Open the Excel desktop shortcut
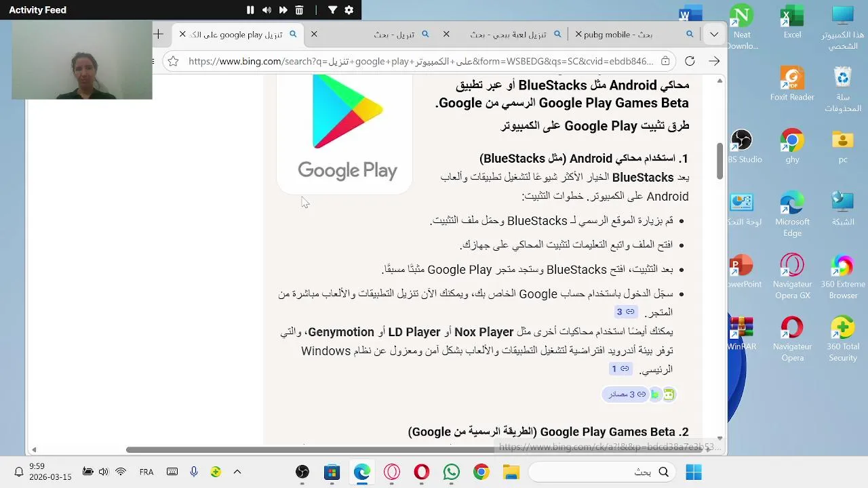Viewport: 868px width, 488px height. click(x=792, y=22)
